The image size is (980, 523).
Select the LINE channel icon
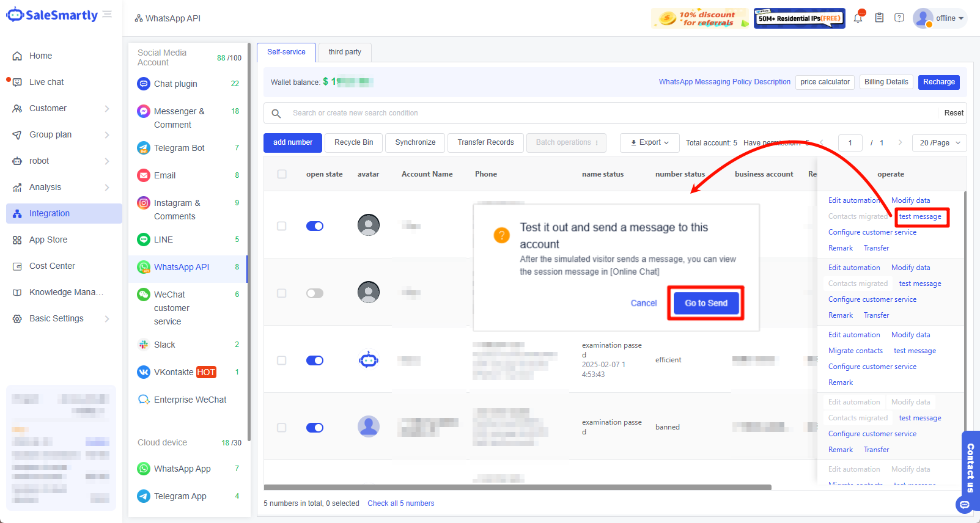(x=143, y=240)
